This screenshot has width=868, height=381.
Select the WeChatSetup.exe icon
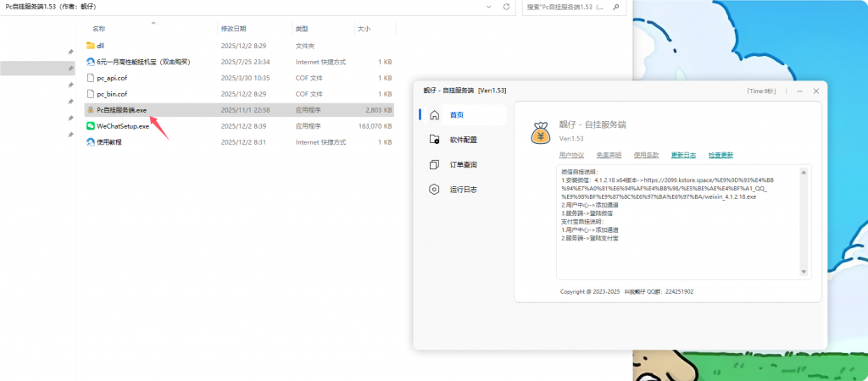click(x=91, y=126)
